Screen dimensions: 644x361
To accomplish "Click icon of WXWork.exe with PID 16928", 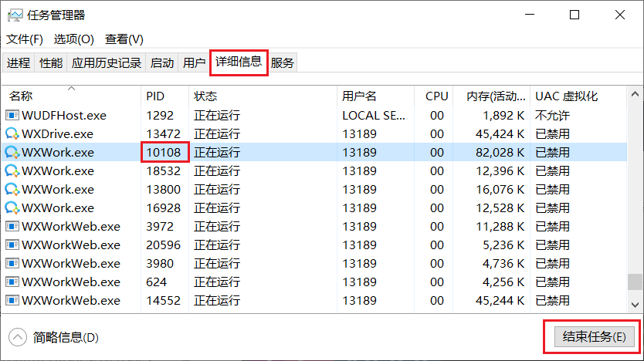I will tap(12, 207).
